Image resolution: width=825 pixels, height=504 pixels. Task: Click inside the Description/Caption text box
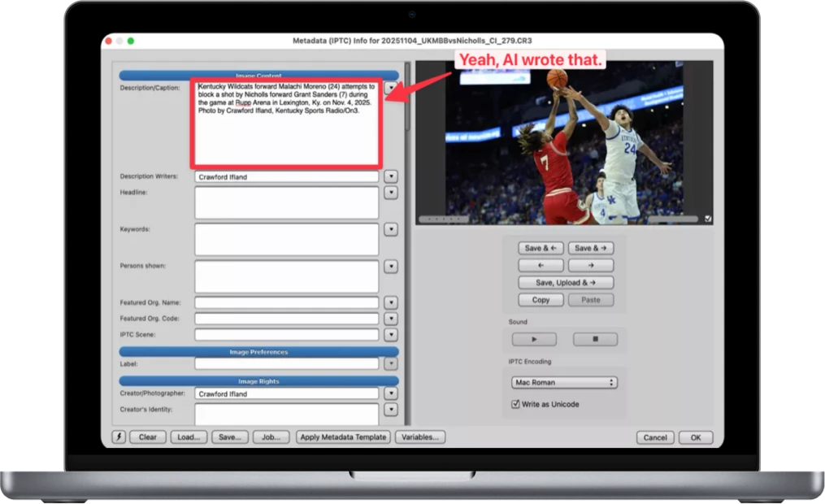coord(284,122)
